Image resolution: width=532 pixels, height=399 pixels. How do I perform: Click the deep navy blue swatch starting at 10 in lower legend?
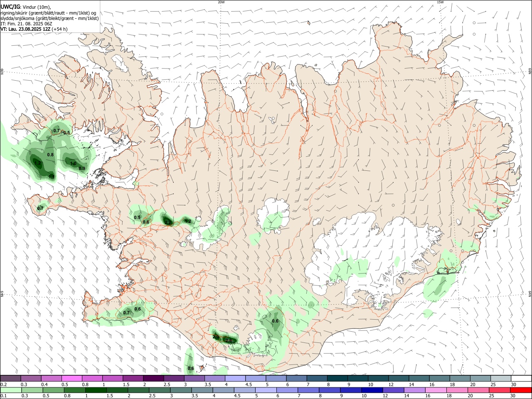tap(372, 390)
